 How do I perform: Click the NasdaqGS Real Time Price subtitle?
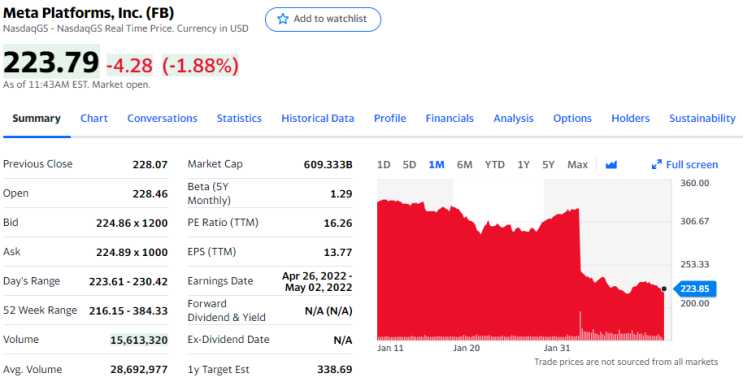click(126, 28)
